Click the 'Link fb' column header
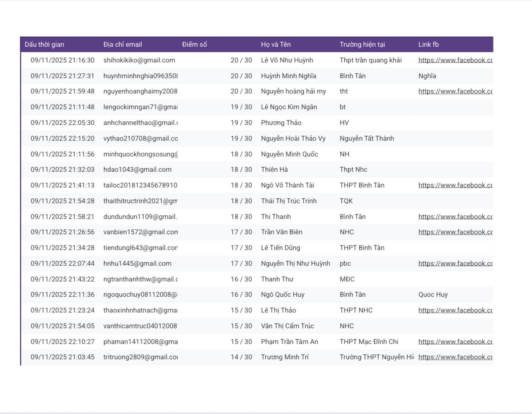Screen dimensions: 532x414 pyautogui.click(x=428, y=44)
